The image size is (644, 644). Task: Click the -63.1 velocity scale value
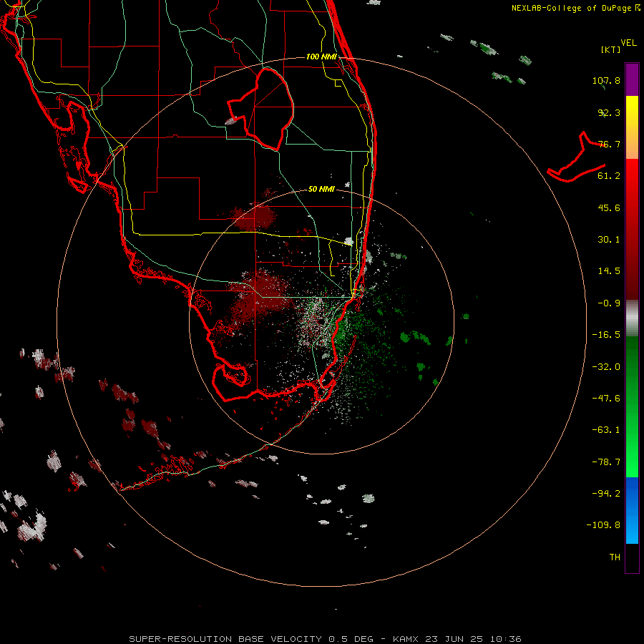(x=606, y=430)
